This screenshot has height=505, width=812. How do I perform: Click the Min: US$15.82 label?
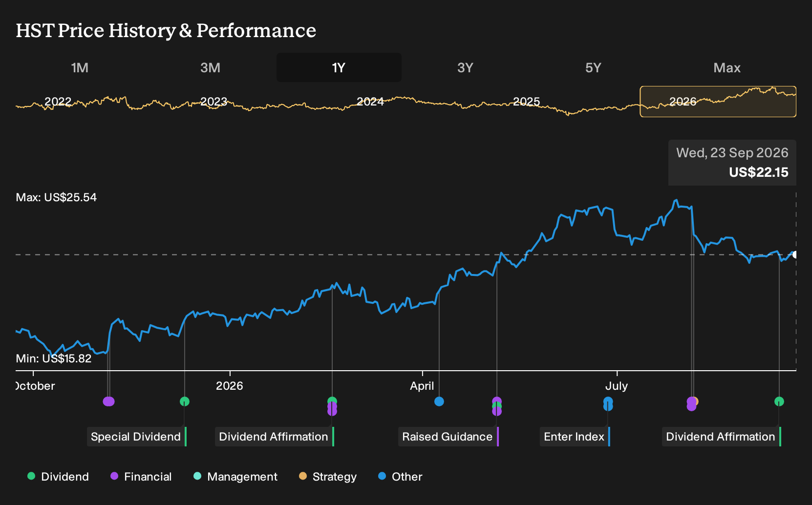click(54, 358)
